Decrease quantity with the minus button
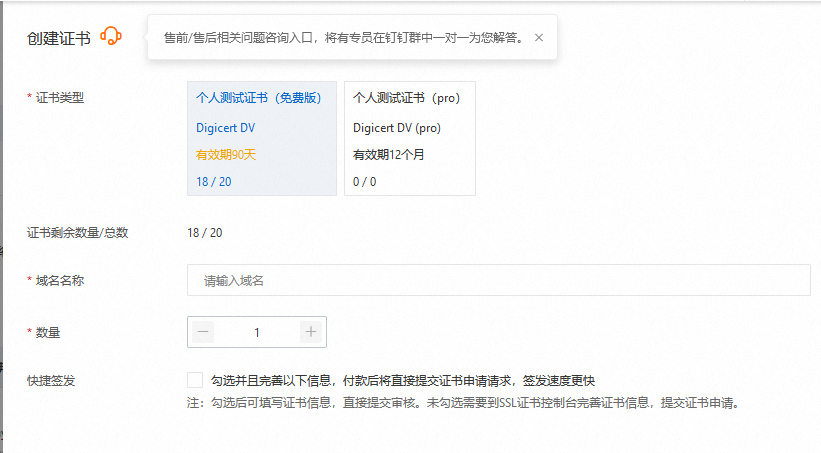Viewport: 821px width, 453px height. click(204, 332)
